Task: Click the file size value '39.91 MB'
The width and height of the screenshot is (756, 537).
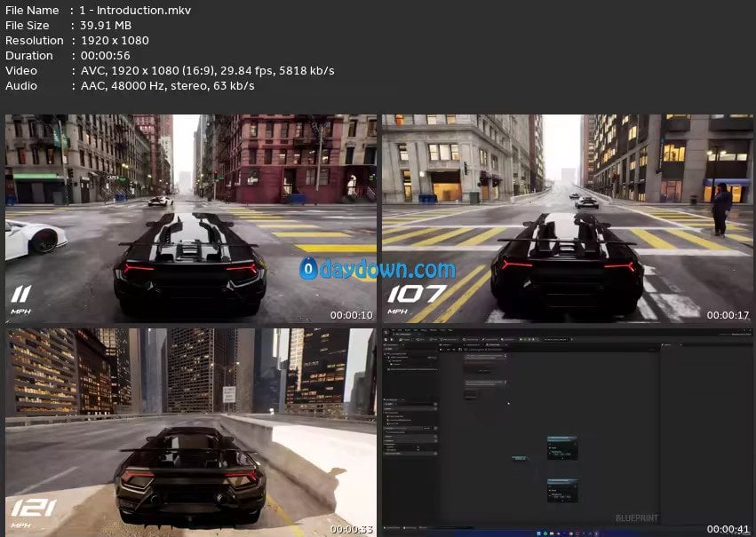Action: point(106,25)
